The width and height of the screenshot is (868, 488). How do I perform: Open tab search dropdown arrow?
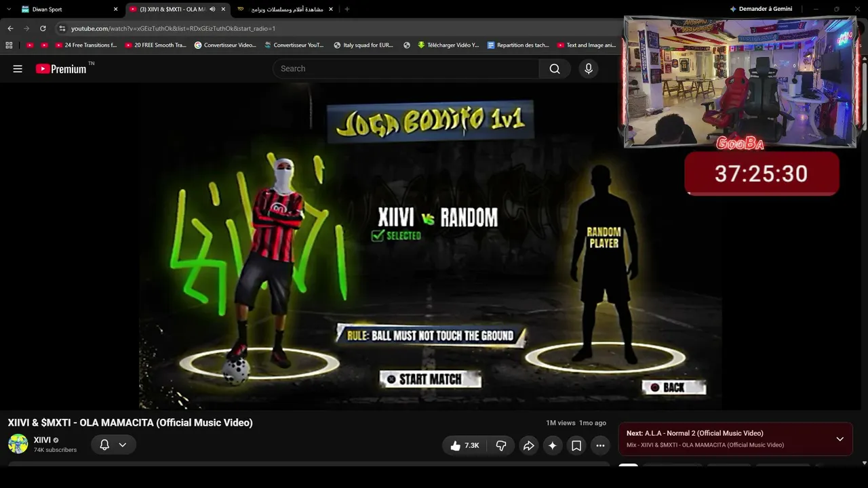pyautogui.click(x=9, y=9)
